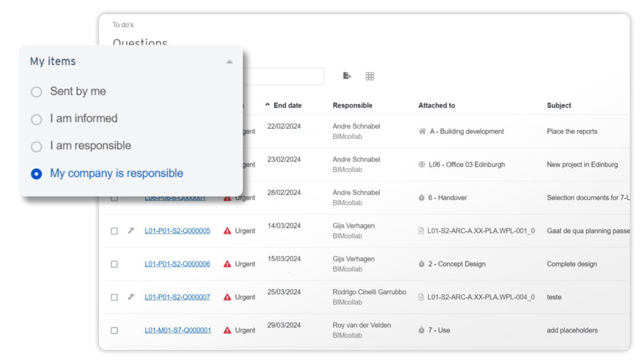
Task: Tick the checkbox for row L01-P01-S2-Q000006
Action: pos(114,264)
